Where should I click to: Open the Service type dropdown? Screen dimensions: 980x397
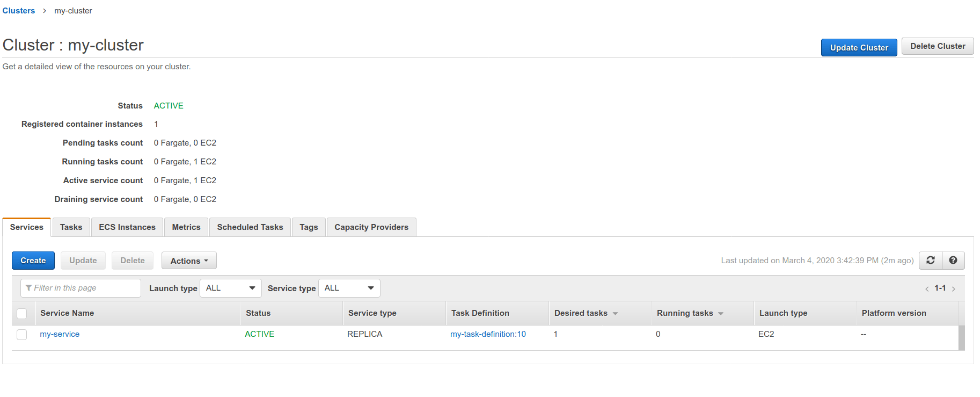pos(349,288)
